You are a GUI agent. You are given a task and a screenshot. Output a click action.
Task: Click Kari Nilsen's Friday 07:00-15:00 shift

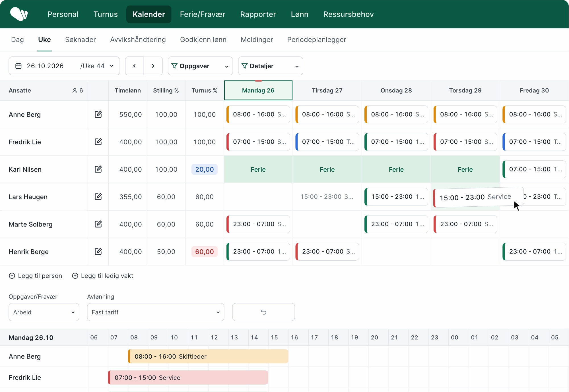(x=534, y=169)
